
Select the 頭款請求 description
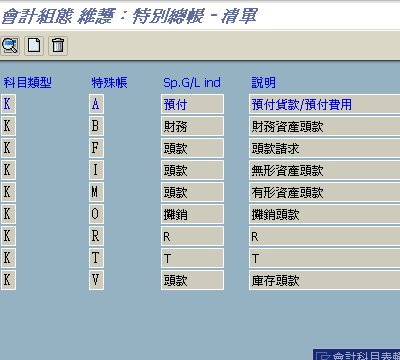tap(325, 148)
